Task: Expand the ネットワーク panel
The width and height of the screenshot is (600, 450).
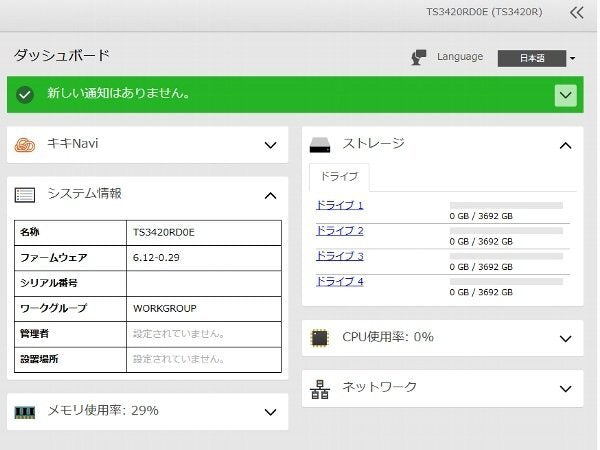Action: click(x=566, y=389)
